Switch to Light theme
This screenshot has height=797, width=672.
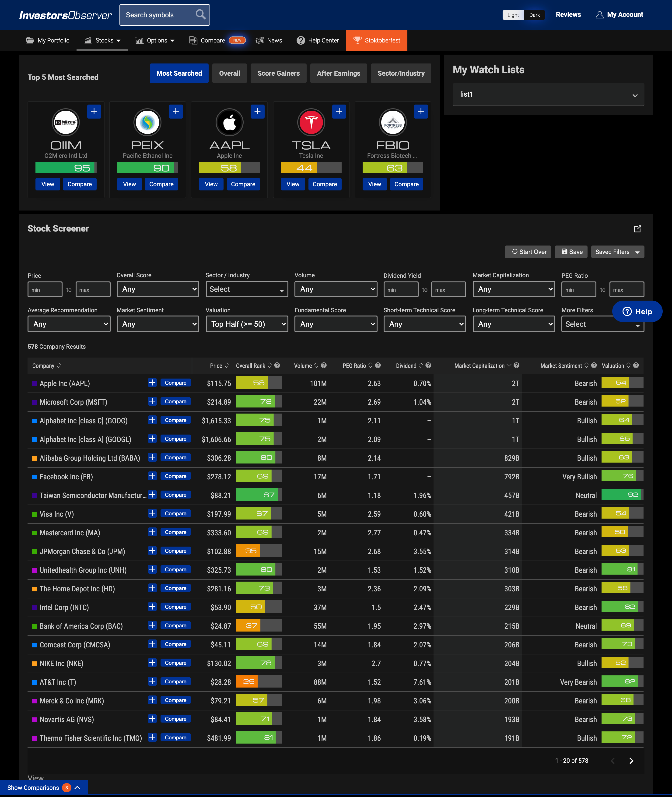click(x=513, y=15)
